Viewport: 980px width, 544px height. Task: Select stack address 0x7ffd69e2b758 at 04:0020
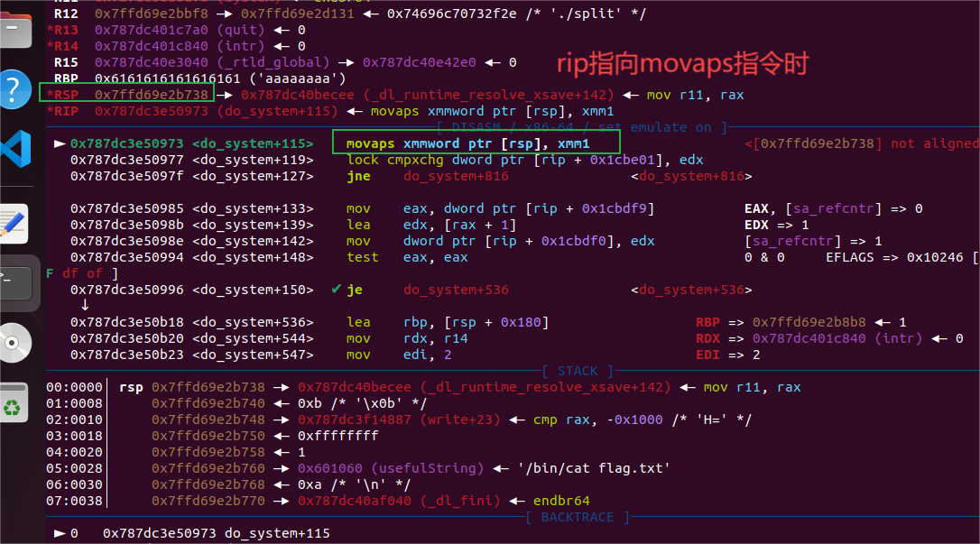coord(208,452)
